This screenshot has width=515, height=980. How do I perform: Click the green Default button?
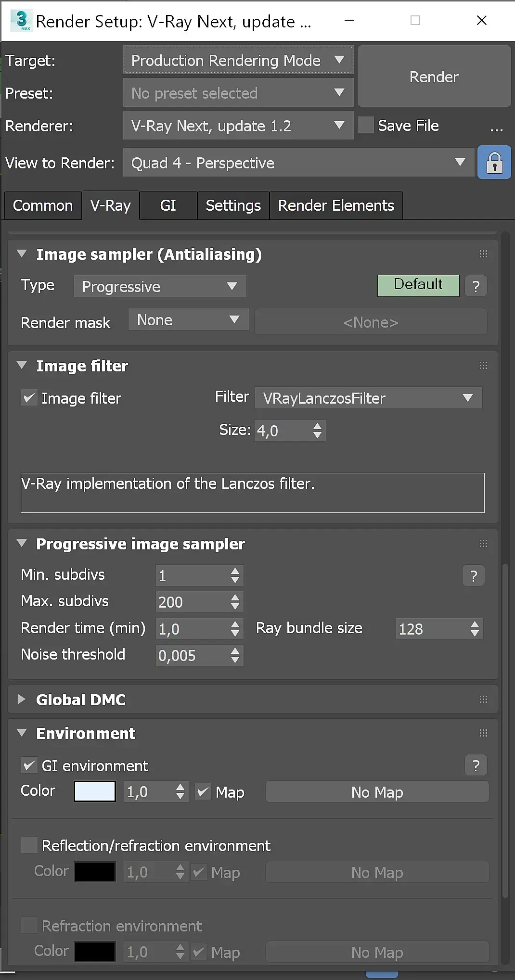pyautogui.click(x=418, y=285)
